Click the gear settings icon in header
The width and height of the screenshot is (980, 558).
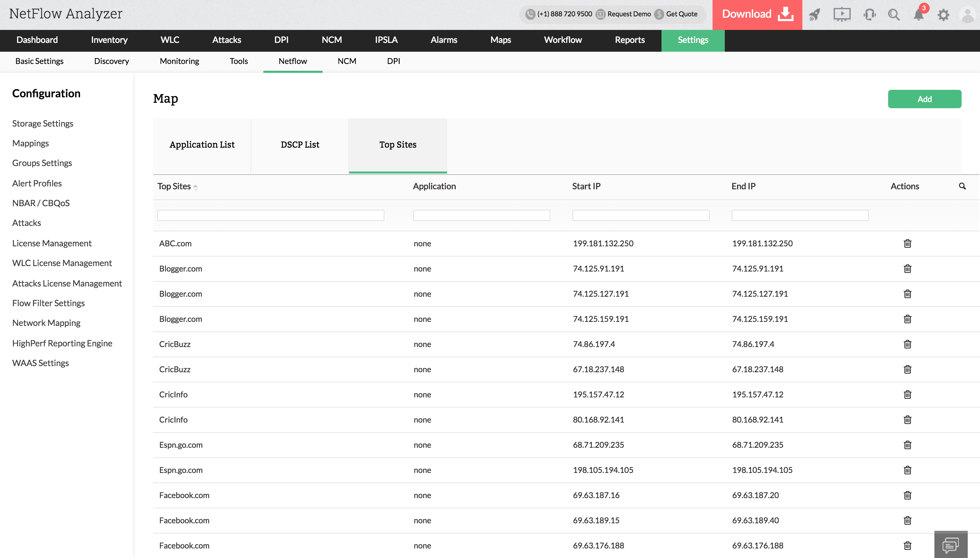point(943,15)
